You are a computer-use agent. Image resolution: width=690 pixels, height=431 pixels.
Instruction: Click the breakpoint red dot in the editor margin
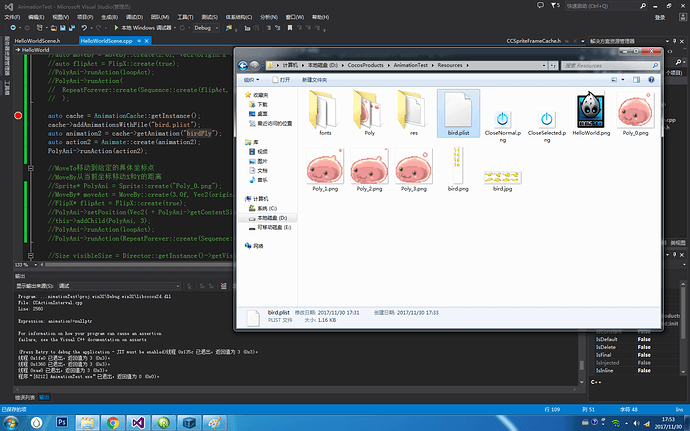tap(18, 115)
